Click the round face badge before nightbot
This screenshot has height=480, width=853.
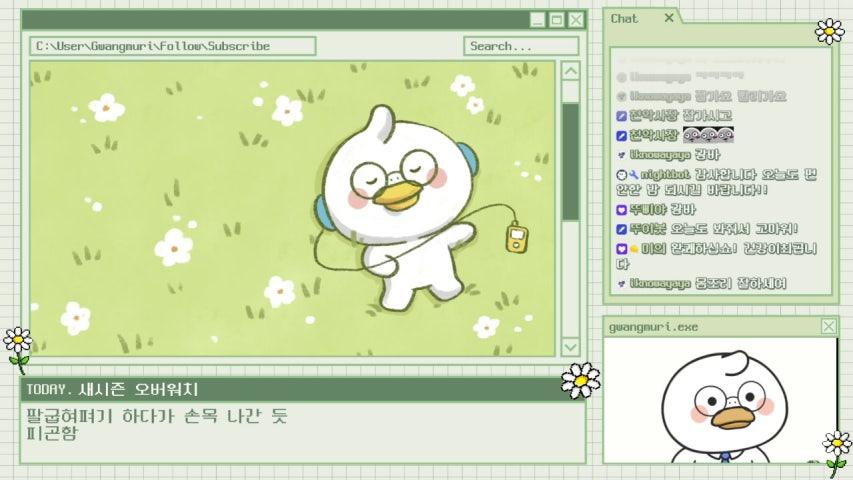click(x=622, y=175)
